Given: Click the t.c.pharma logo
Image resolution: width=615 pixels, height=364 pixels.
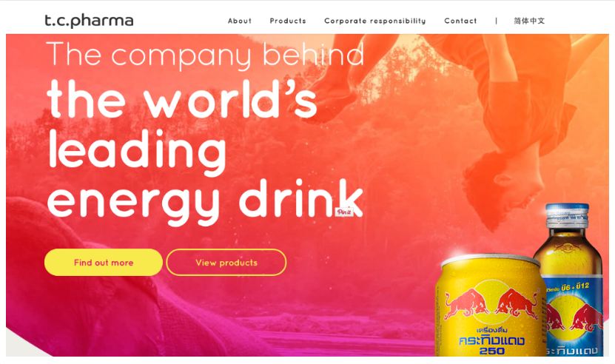Looking at the screenshot, I should (89, 21).
